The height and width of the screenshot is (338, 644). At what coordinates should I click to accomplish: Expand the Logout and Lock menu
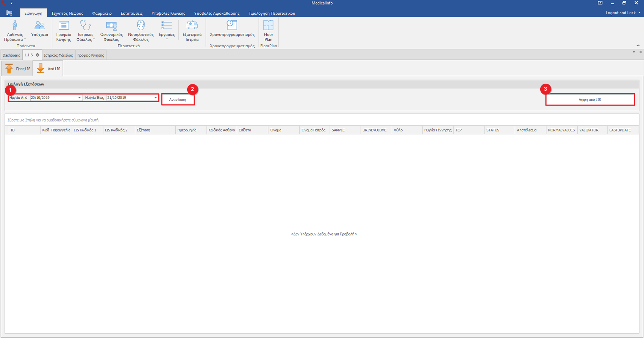pos(623,13)
